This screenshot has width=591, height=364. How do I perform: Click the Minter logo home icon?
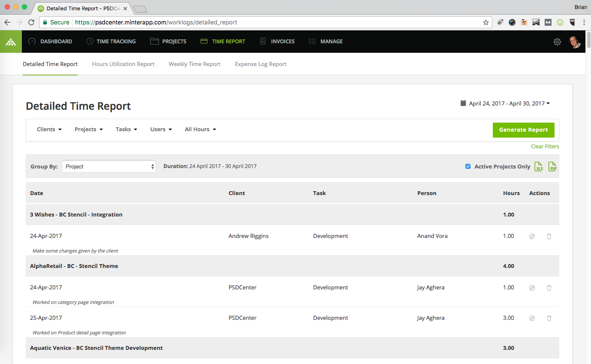(x=11, y=42)
